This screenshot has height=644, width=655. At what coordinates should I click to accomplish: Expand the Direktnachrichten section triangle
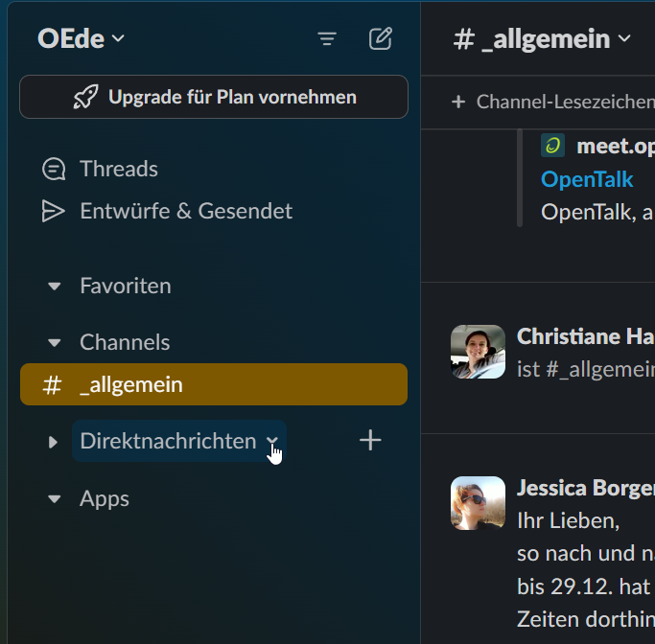tap(54, 442)
